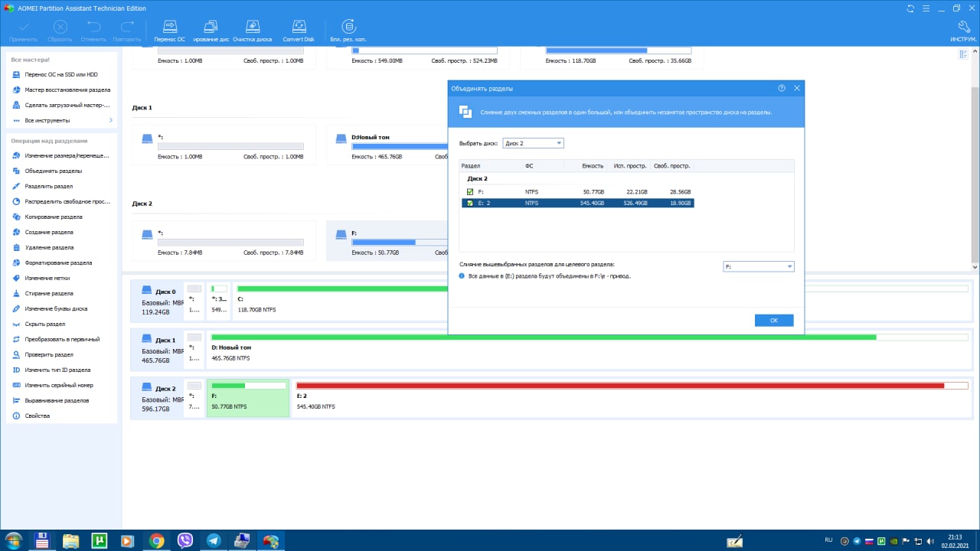Choose Изменить серийный номер

(x=52, y=385)
